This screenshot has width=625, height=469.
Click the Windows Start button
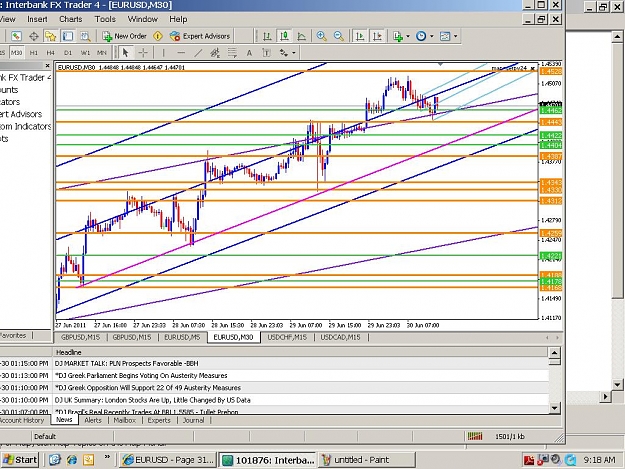tap(20, 460)
